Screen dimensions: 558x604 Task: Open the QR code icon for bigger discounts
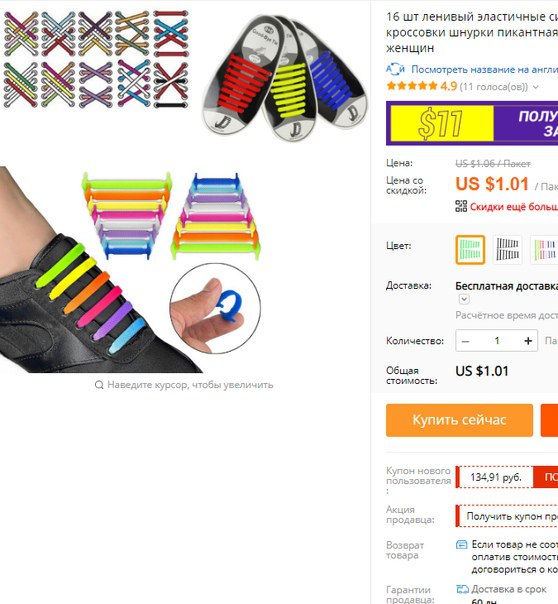pos(461,206)
